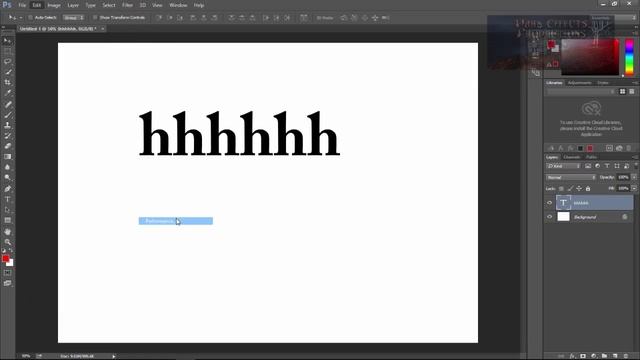The image size is (640, 360).
Task: Expand the status bar info arrow
Action: [114, 356]
